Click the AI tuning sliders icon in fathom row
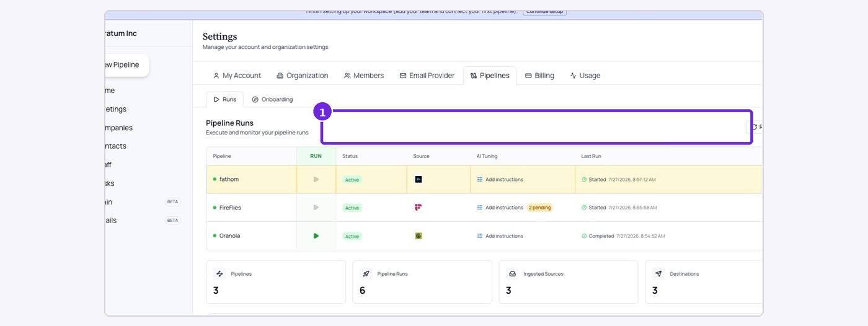Image resolution: width=868 pixels, height=326 pixels. click(480, 180)
